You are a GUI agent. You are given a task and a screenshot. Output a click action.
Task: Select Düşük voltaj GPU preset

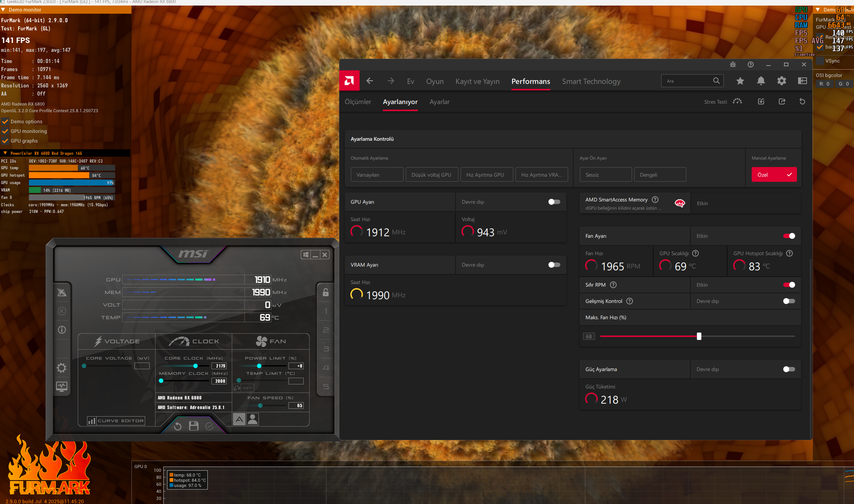(432, 175)
